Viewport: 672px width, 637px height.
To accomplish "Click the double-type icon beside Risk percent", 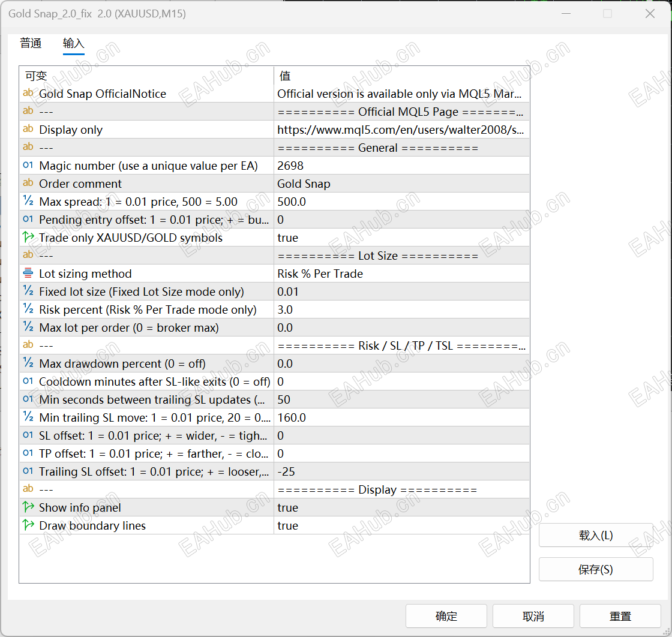I will (28, 310).
